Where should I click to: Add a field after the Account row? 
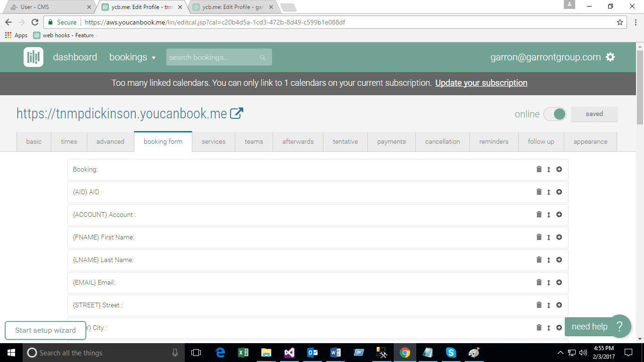(x=559, y=214)
